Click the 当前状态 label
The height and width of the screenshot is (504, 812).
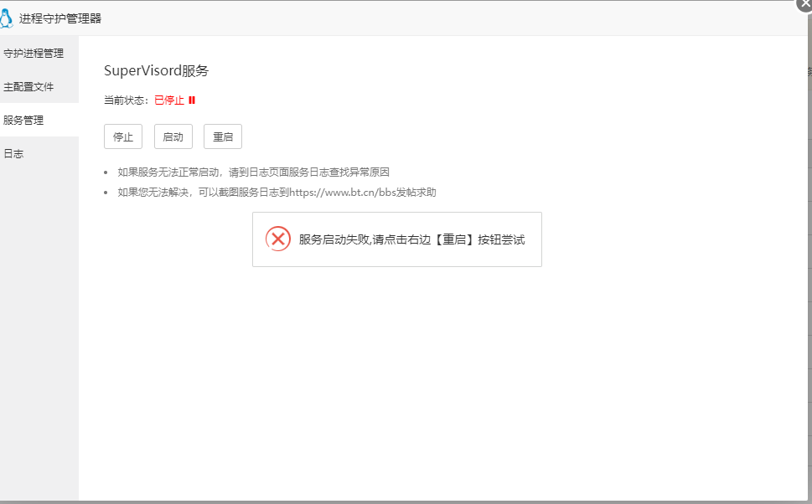click(x=127, y=100)
